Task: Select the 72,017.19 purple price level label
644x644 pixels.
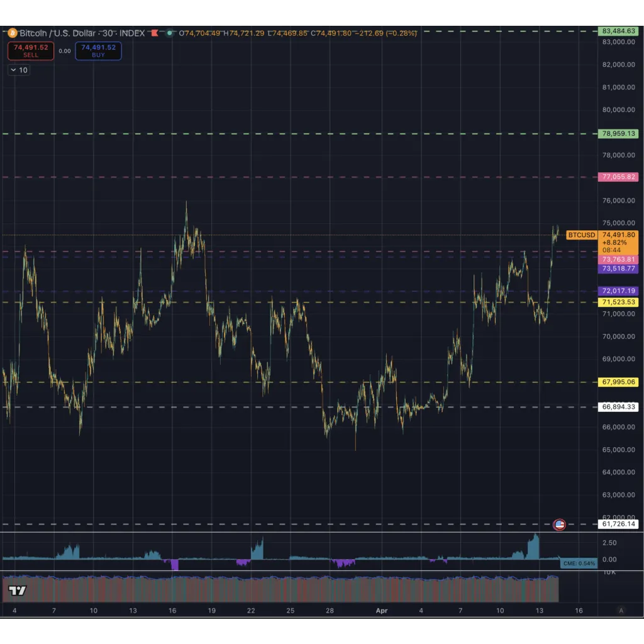Action: 618,291
